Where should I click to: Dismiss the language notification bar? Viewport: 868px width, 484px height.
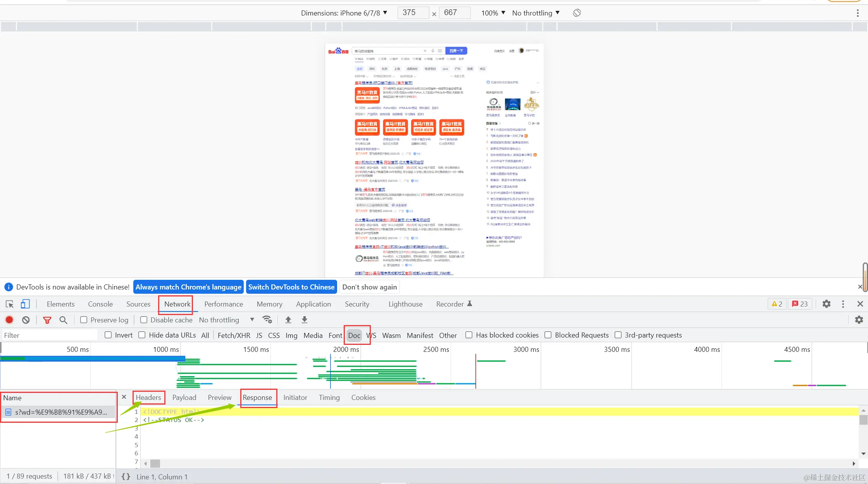pos(860,287)
